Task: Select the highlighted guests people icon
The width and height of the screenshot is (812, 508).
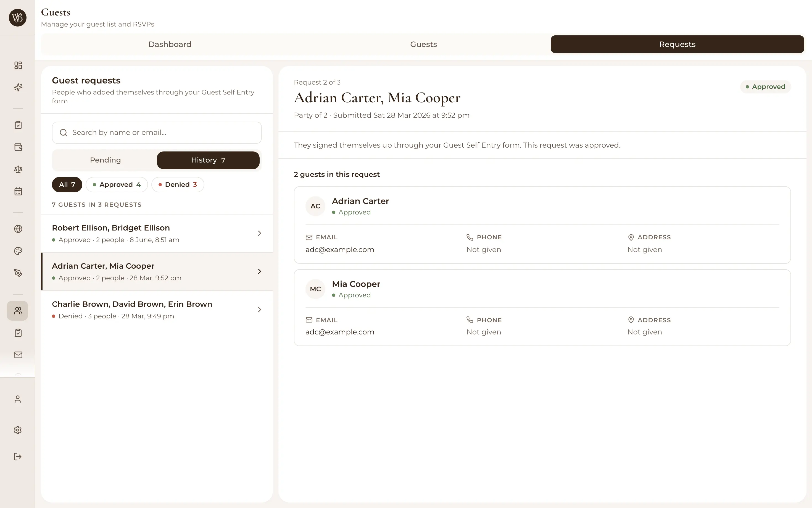Action: [17, 310]
